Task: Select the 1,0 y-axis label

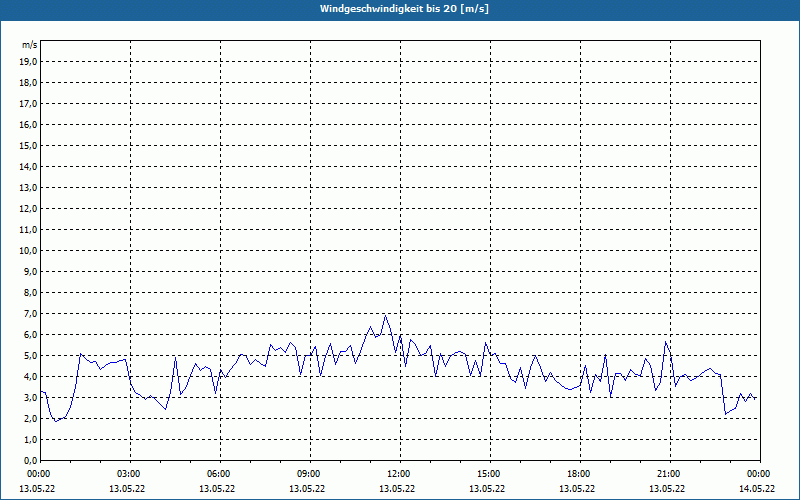Action: click(31, 439)
